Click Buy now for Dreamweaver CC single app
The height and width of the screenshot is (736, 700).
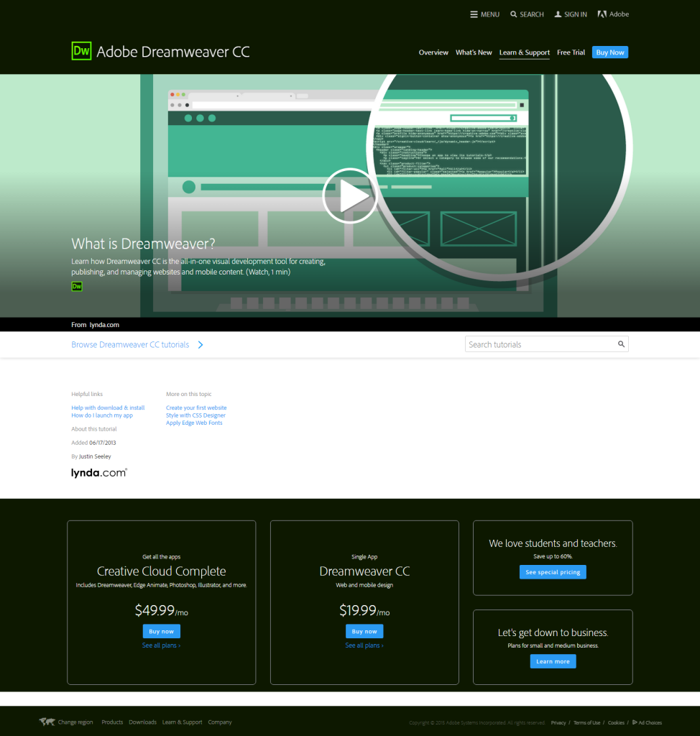pos(364,631)
